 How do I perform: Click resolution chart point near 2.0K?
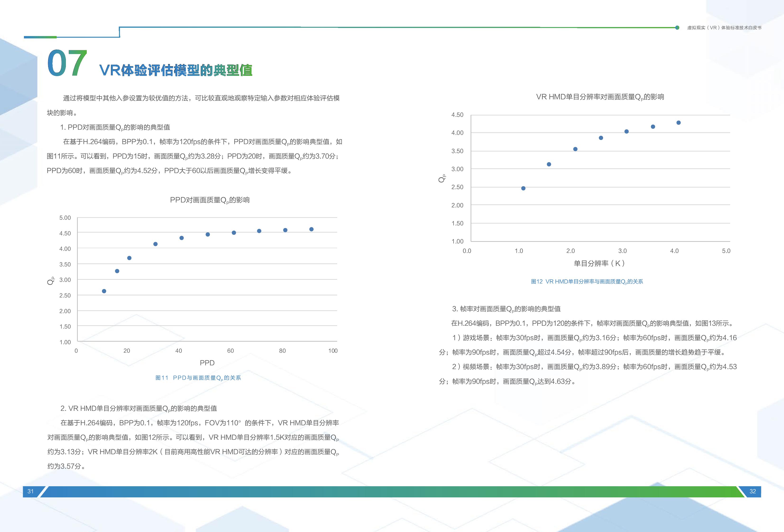tap(575, 149)
